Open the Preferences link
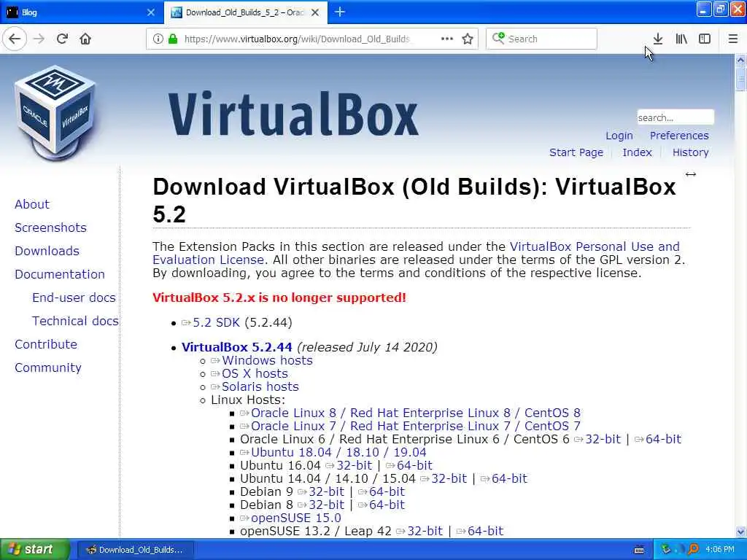Image resolution: width=747 pixels, height=560 pixels. tap(679, 136)
